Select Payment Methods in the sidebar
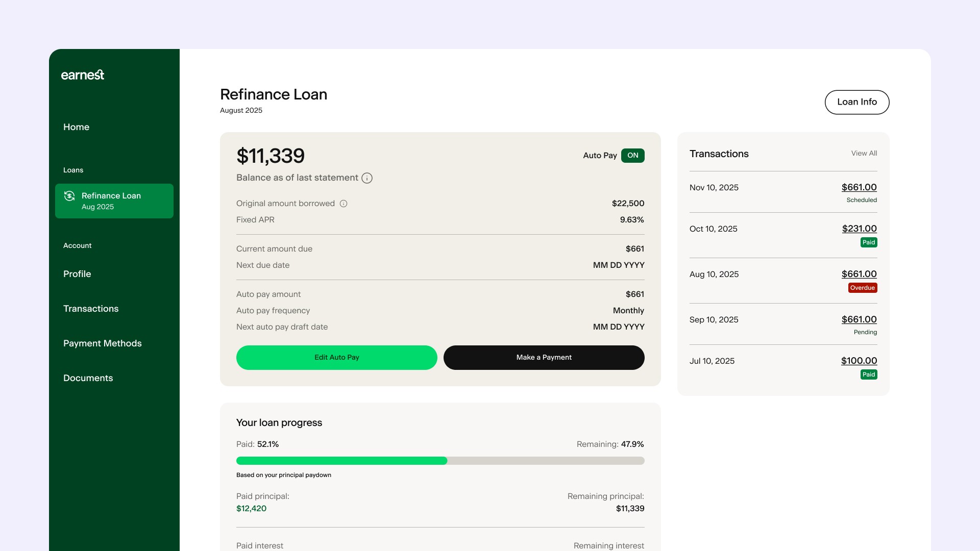 click(x=103, y=343)
